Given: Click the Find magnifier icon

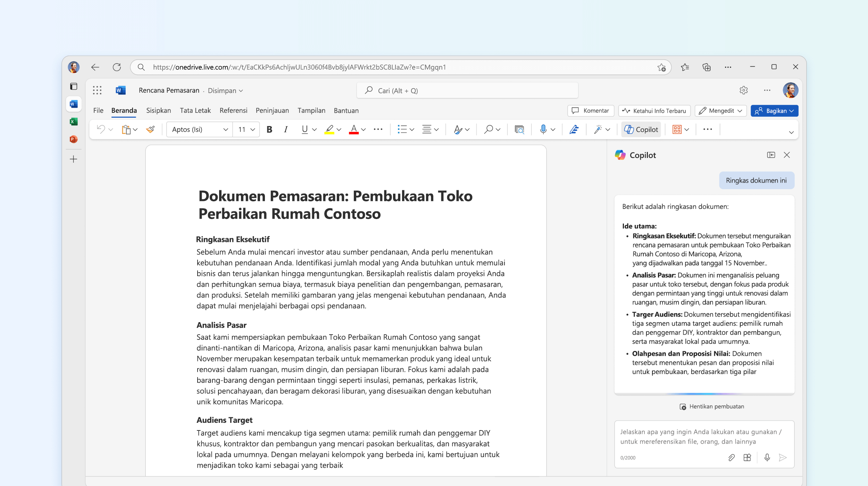Looking at the screenshot, I should point(489,129).
